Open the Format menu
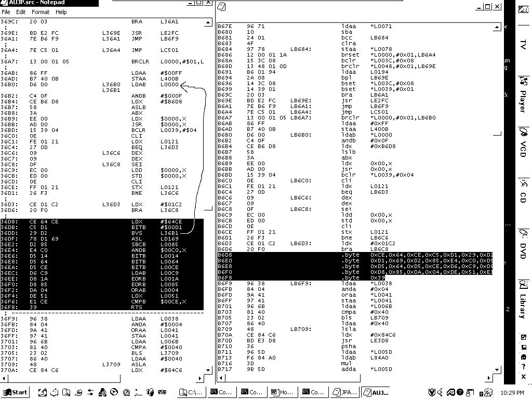The image size is (532, 399). click(x=41, y=12)
